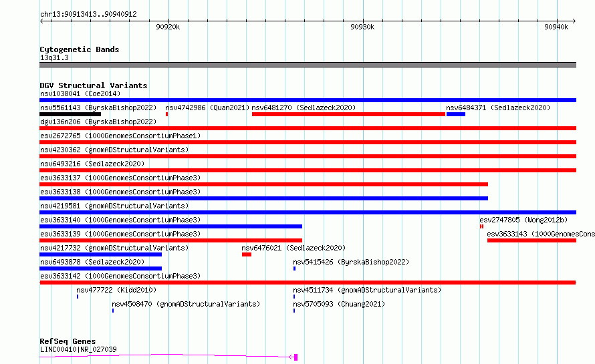
Task: Open nsv4511734 (gnomADStructuralVariants) label
Action: (367, 290)
